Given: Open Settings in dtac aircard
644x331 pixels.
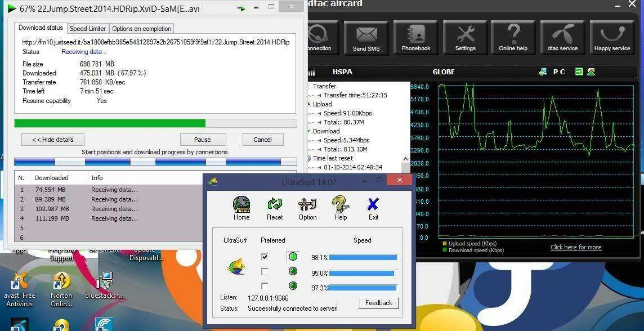Looking at the screenshot, I should click(x=466, y=38).
